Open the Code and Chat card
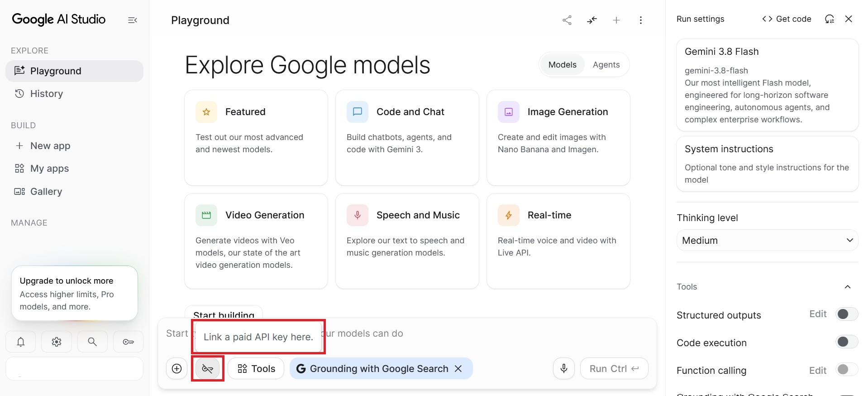 point(407,138)
